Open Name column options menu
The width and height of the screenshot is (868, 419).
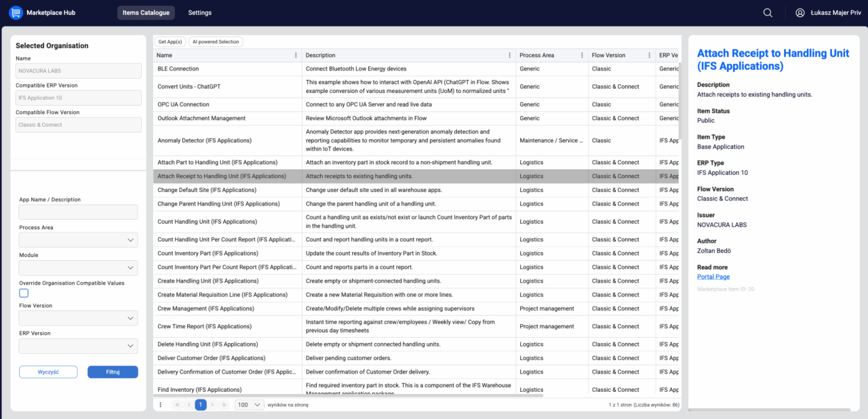coord(296,56)
